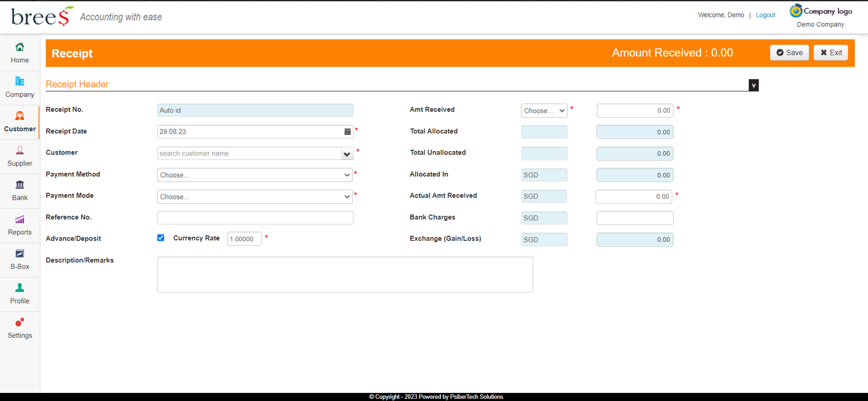Choose the Amt Received currency dropdown
Image resolution: width=868 pixels, height=401 pixels.
[x=544, y=111]
